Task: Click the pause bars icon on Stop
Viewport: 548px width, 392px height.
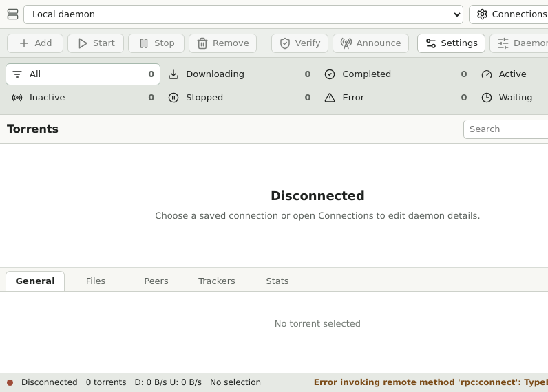Action: tap(144, 43)
